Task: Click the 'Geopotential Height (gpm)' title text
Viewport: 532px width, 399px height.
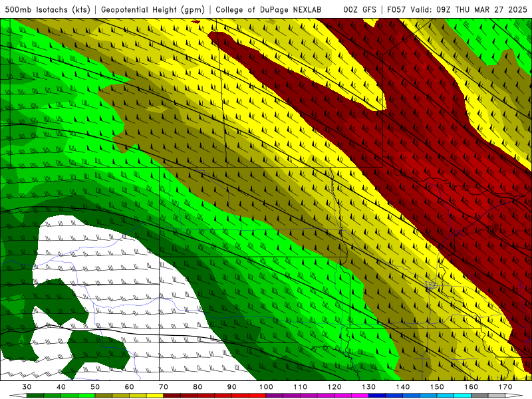Action: click(x=153, y=9)
